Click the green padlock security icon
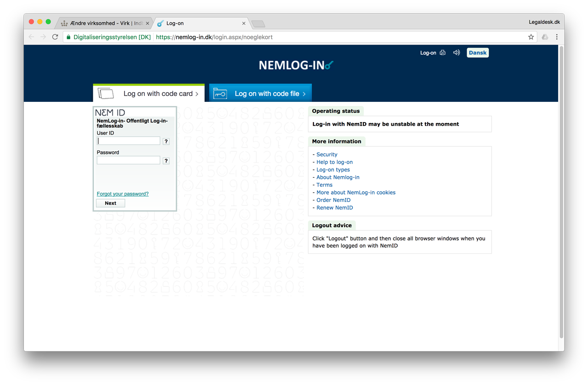Screen dimensions: 588x385 tap(68, 37)
